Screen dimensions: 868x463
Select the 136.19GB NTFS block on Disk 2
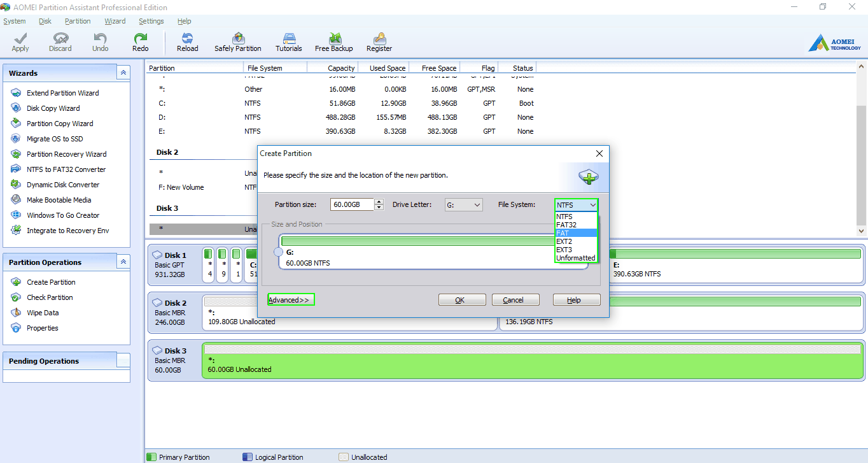click(681, 313)
